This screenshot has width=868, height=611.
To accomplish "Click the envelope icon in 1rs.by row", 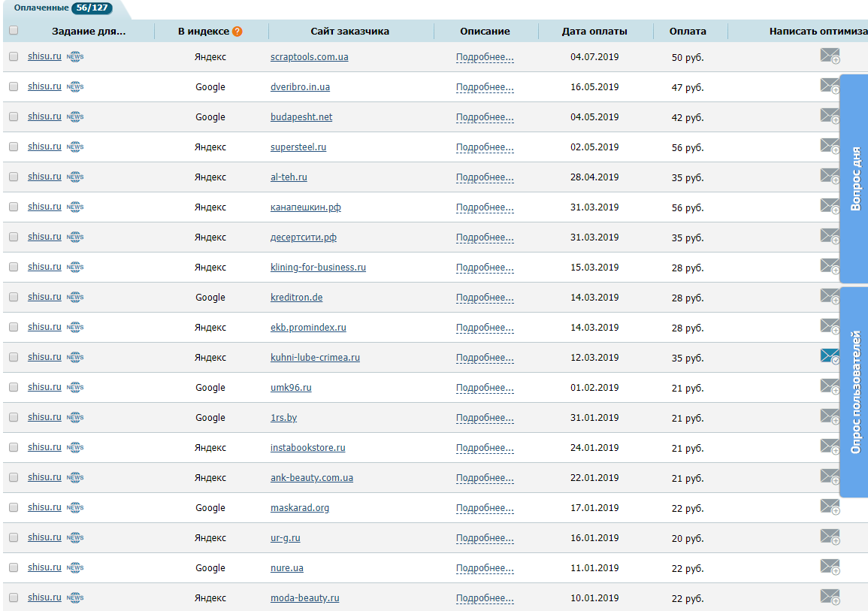I will (x=830, y=416).
